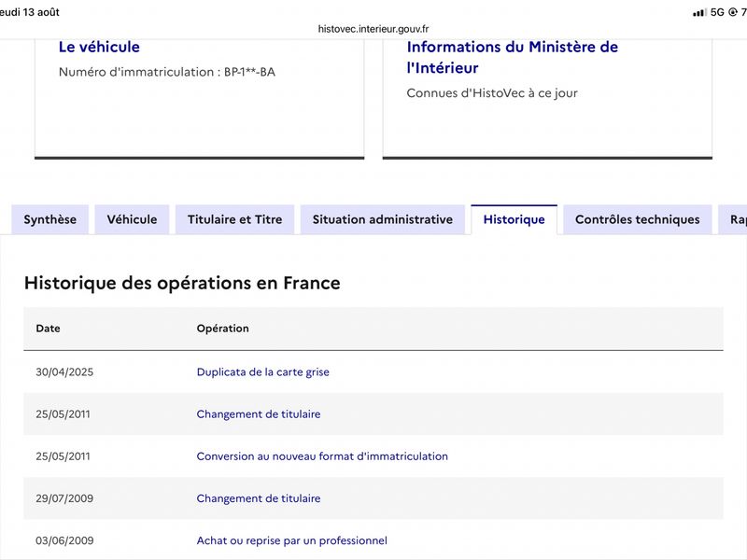Click the Date column header
The width and height of the screenshot is (747, 560).
click(49, 329)
